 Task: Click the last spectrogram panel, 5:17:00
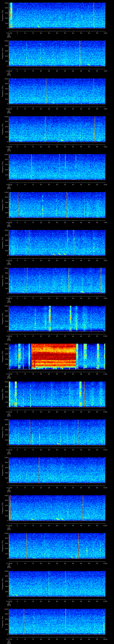click(x=57, y=621)
